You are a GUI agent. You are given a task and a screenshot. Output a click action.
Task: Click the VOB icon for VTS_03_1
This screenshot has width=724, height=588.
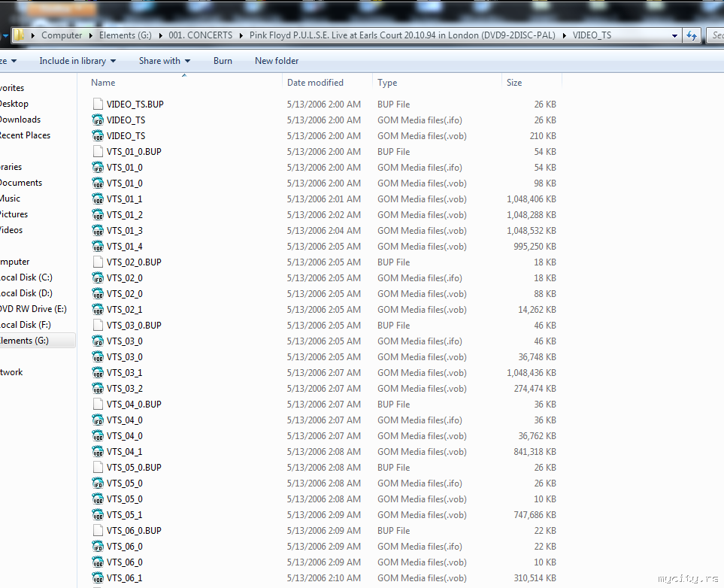(98, 372)
